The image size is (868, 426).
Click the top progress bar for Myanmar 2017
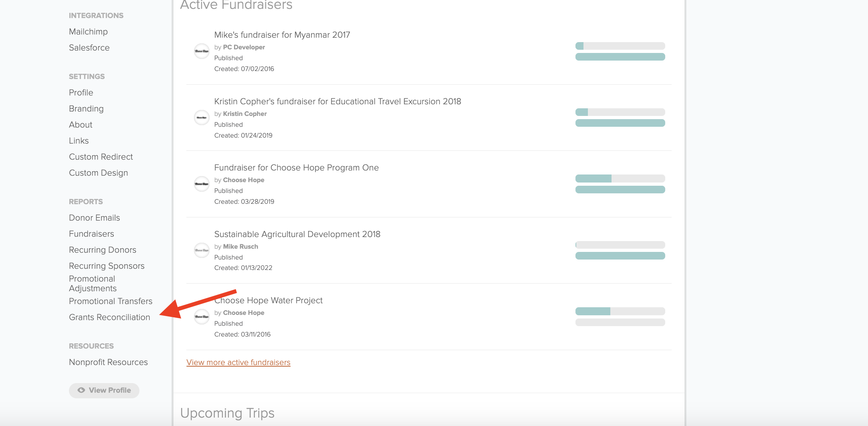(x=620, y=46)
